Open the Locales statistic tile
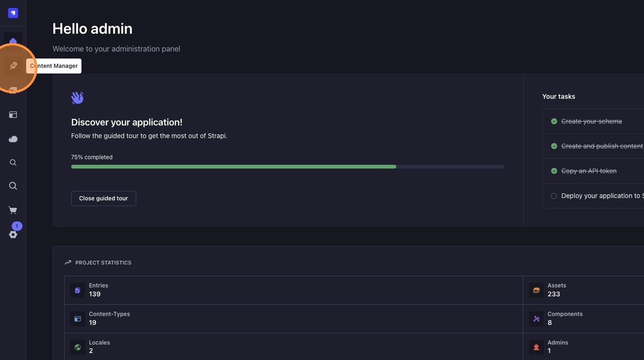 pyautogui.click(x=293, y=347)
